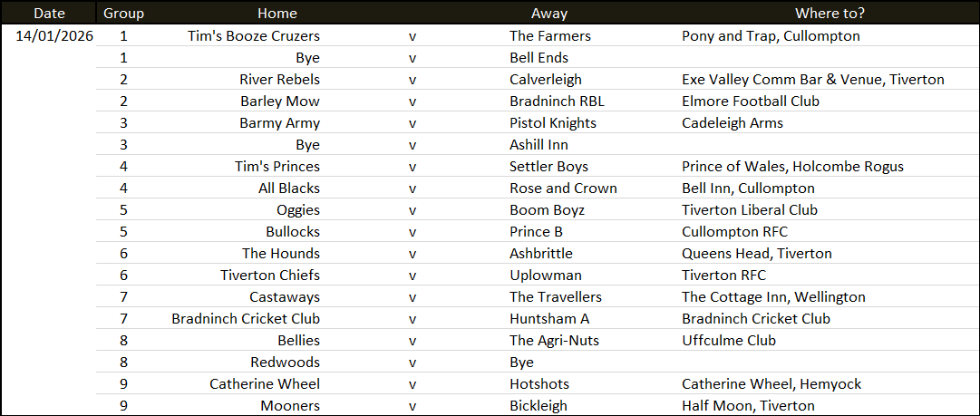Click the Home column header
The height and width of the screenshot is (416, 980).
277,13
